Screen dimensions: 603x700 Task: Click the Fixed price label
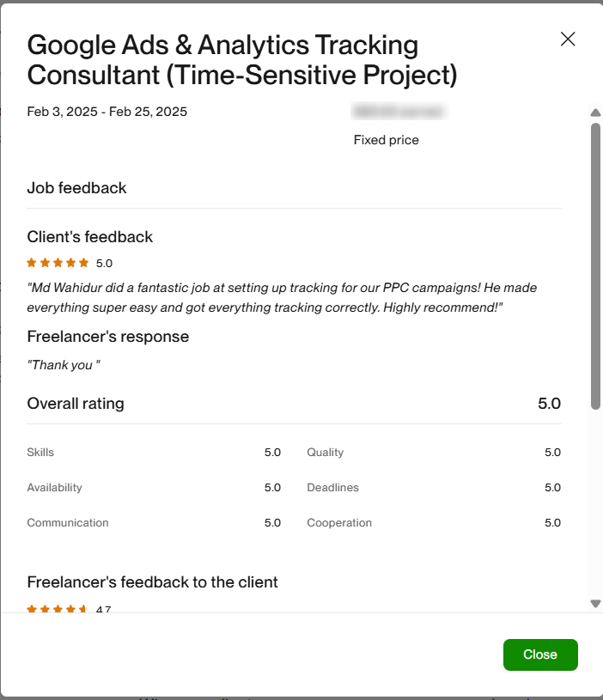point(387,140)
